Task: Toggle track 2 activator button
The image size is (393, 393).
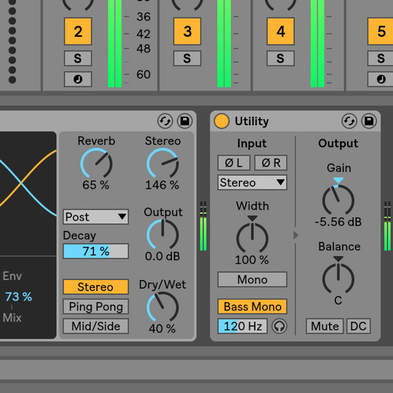Action: pos(78,32)
